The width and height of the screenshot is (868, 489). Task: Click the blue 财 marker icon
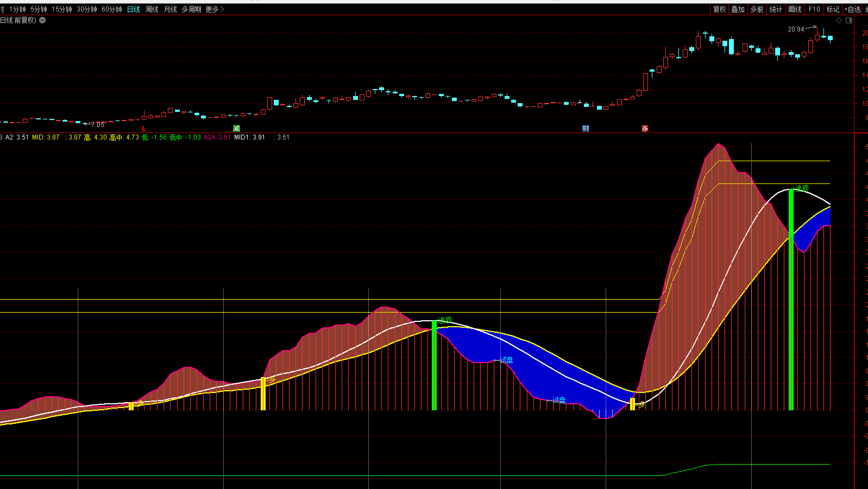(x=586, y=129)
